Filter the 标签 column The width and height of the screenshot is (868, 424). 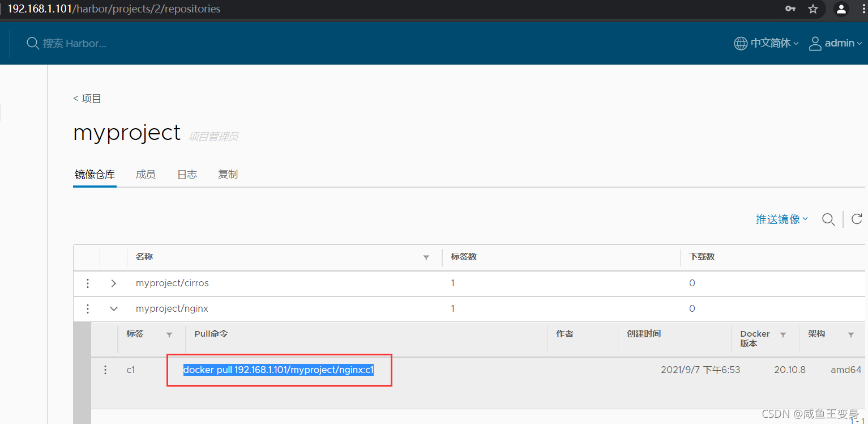coord(169,335)
